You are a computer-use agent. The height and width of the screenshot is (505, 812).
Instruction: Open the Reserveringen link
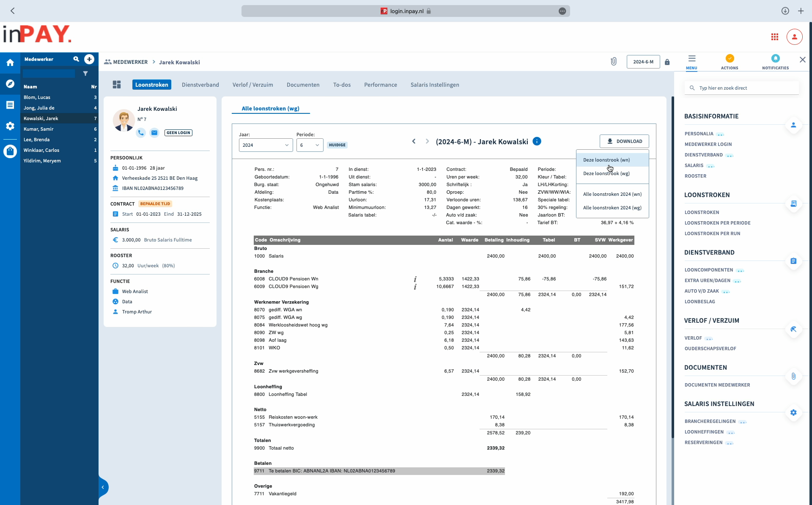pyautogui.click(x=704, y=442)
